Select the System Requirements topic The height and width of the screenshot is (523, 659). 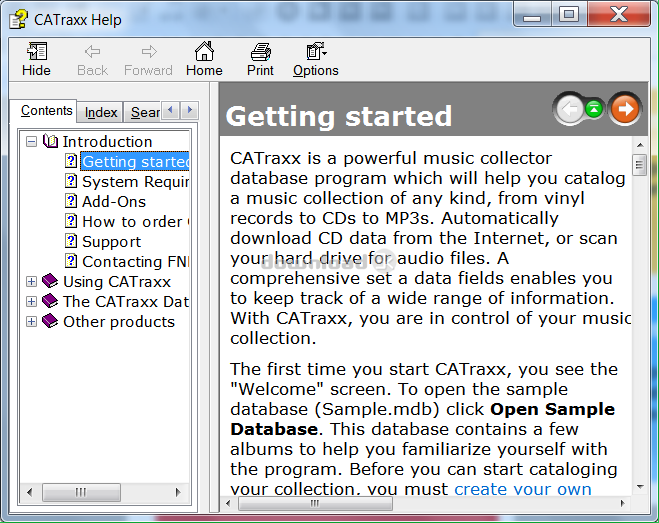(135, 181)
